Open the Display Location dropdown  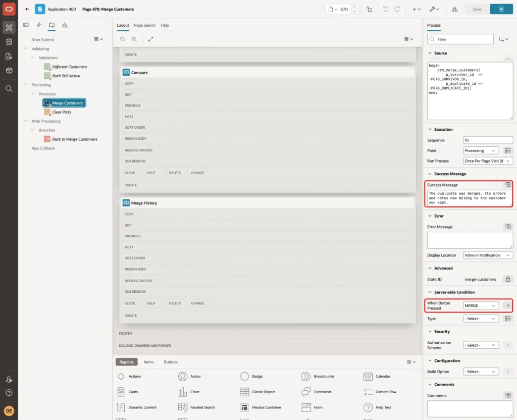(488, 255)
